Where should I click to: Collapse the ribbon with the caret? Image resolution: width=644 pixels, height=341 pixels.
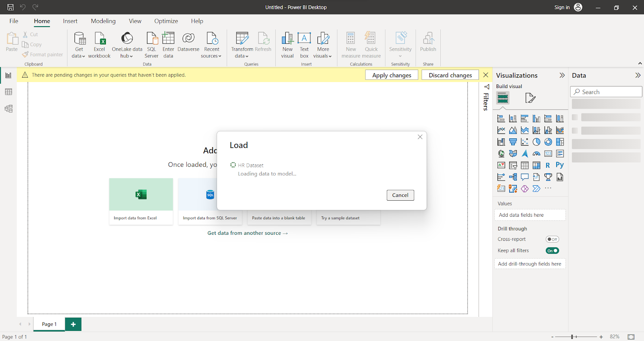click(x=640, y=64)
